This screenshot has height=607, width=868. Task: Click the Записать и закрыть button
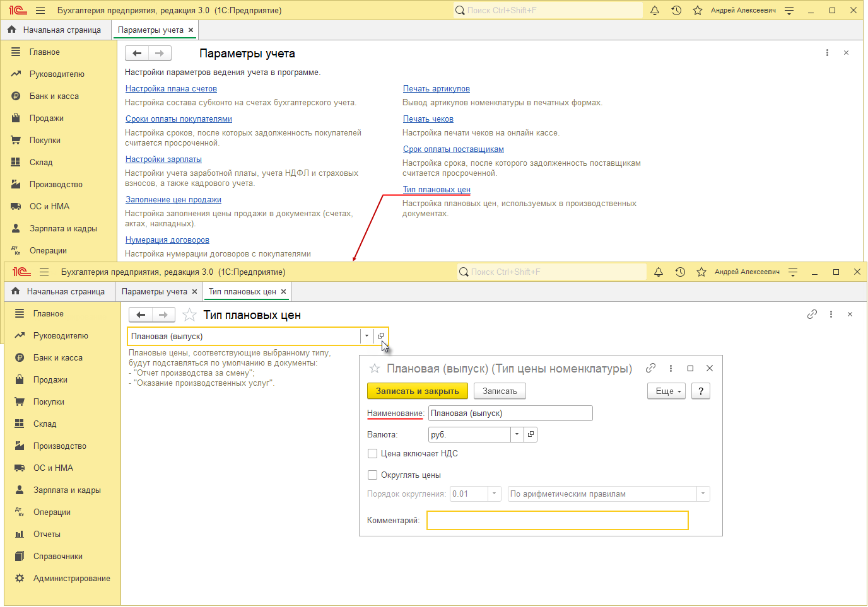click(418, 391)
